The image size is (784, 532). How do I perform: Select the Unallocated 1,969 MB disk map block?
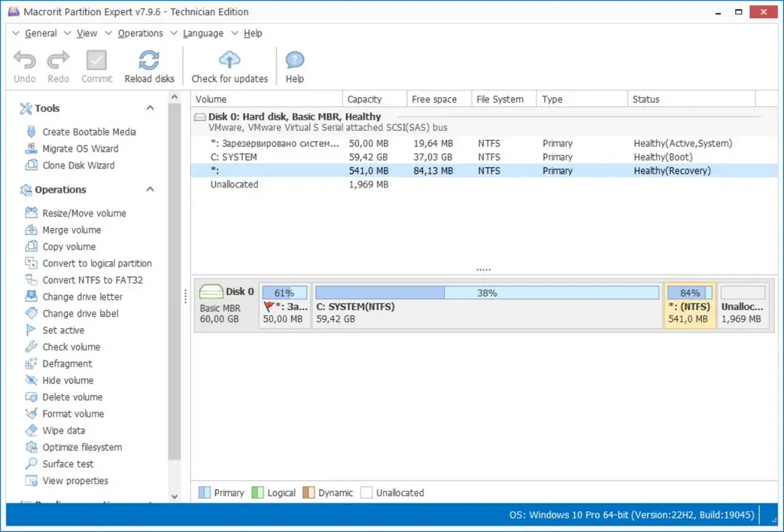[743, 305]
